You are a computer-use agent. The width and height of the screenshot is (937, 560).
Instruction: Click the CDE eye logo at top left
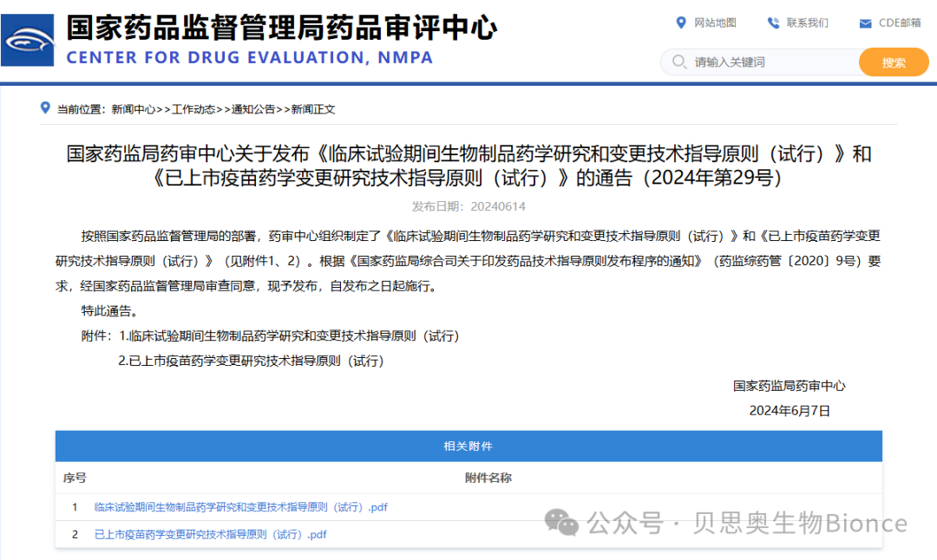[29, 39]
